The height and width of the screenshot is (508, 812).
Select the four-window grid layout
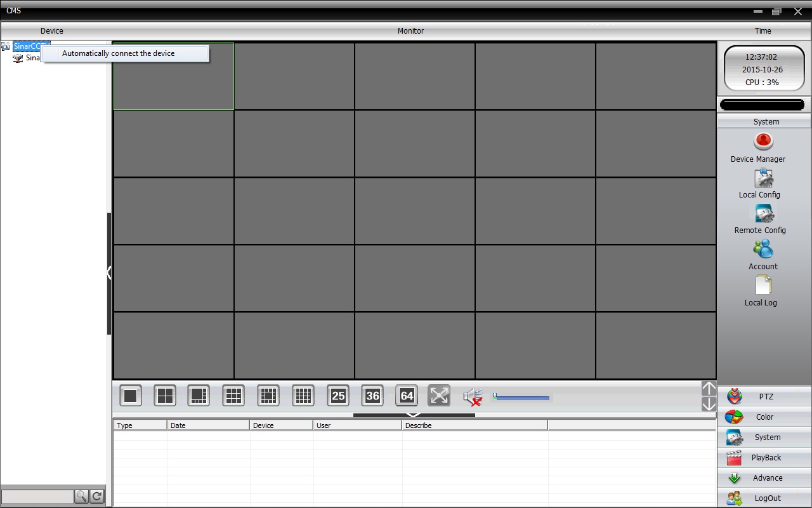click(x=165, y=396)
